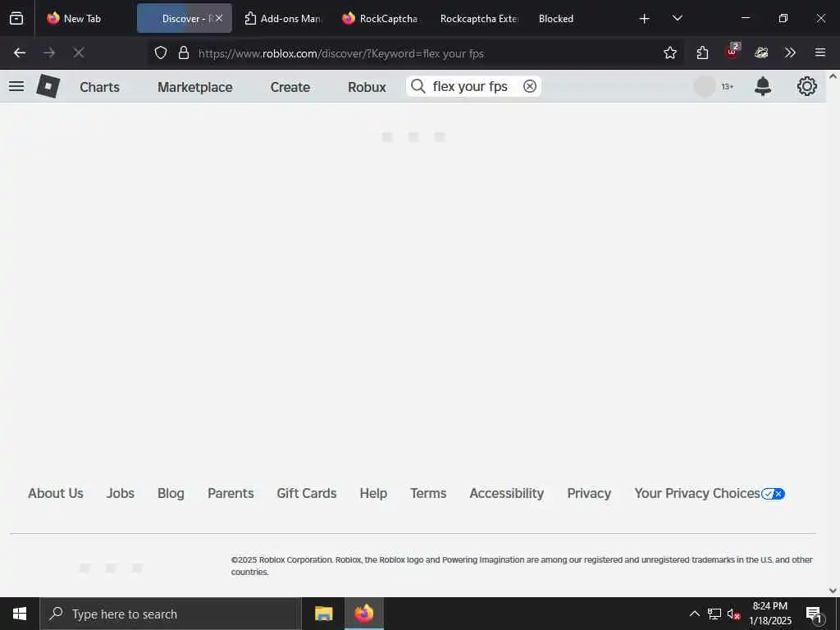Viewport: 840px width, 630px height.
Task: Open the clock showing 8:24 PM
Action: tap(769, 614)
